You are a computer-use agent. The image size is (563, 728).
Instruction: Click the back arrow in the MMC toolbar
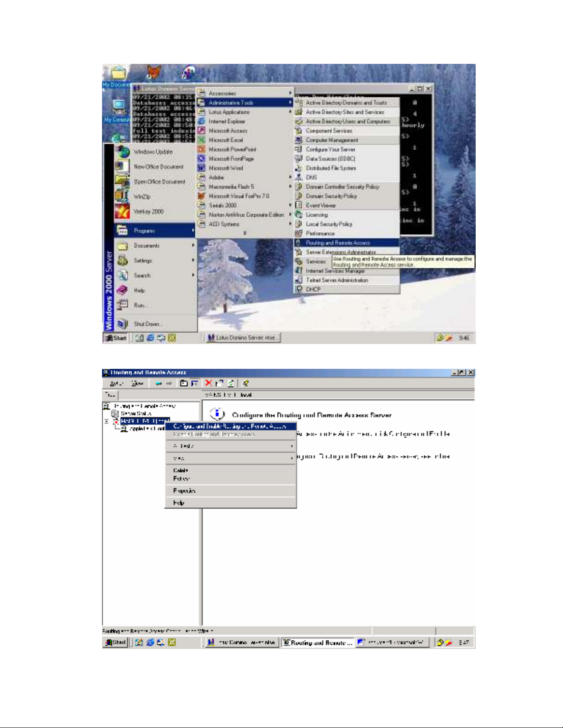pos(159,383)
